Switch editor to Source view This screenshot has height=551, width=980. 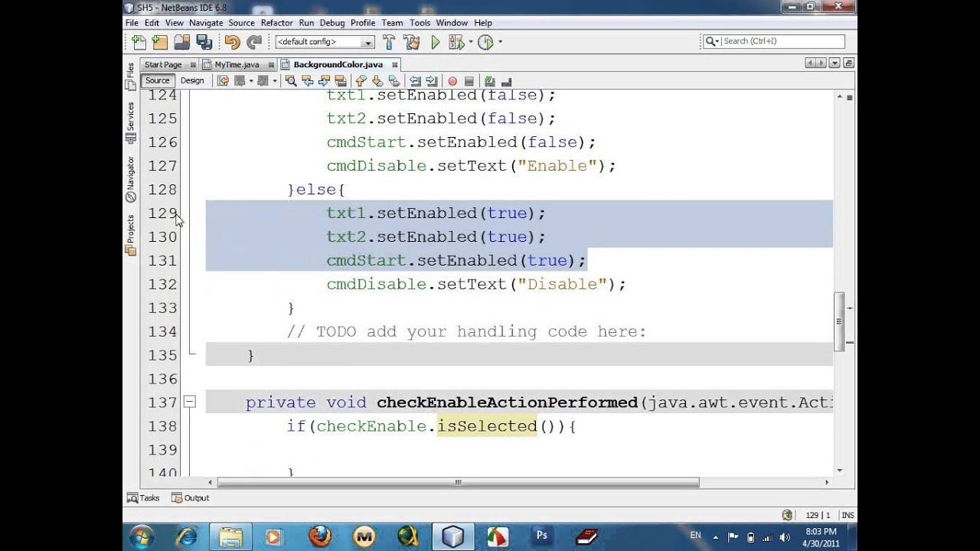pyautogui.click(x=157, y=80)
